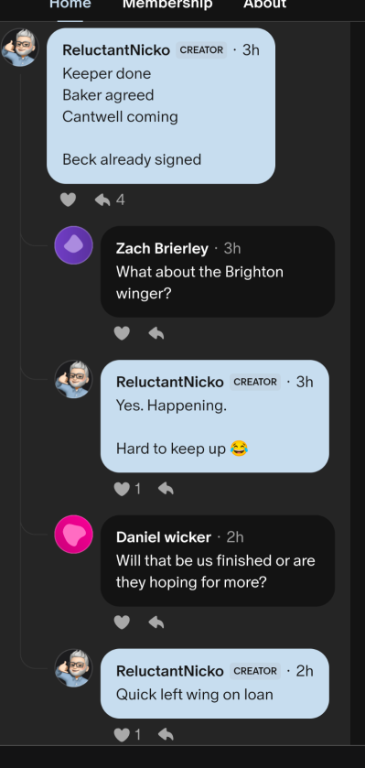Click ReluctantNicko's avatar on the top post
This screenshot has width=365, height=768.
(20, 47)
